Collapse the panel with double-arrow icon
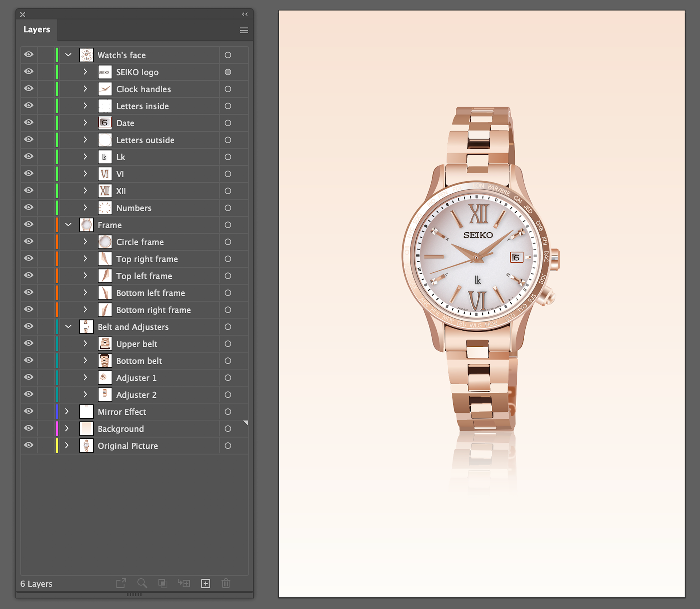The height and width of the screenshot is (609, 700). pos(245,14)
